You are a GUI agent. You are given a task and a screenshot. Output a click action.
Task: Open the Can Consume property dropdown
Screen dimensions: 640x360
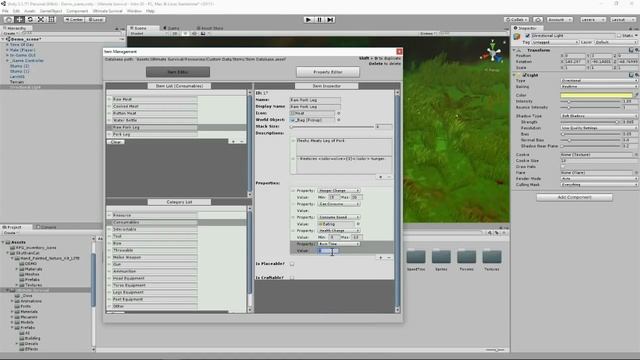[x=339, y=204]
